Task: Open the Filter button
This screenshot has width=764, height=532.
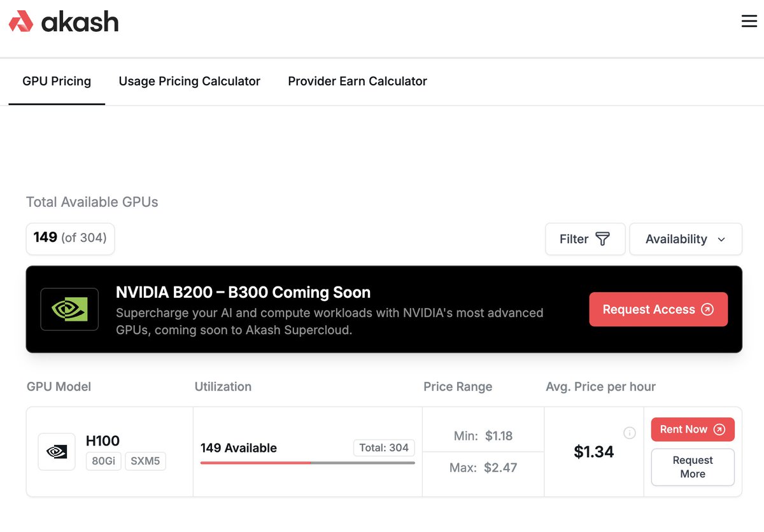Action: [x=585, y=239]
